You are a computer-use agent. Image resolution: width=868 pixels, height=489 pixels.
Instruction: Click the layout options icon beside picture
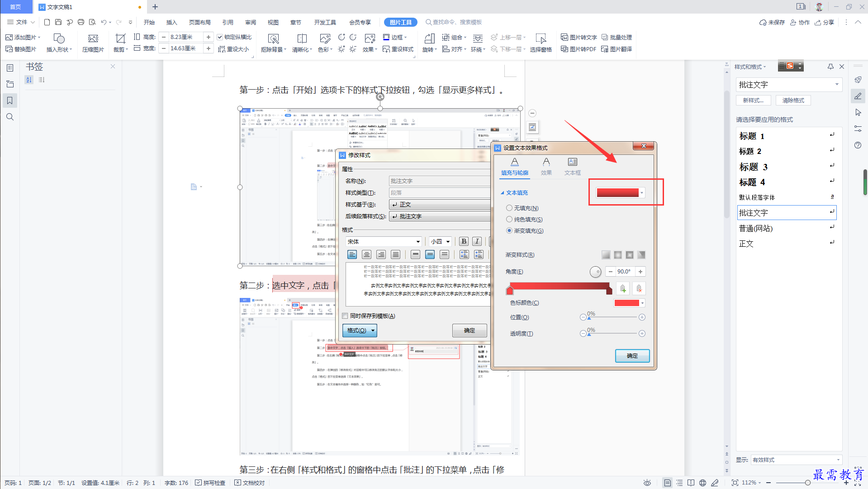pos(532,127)
